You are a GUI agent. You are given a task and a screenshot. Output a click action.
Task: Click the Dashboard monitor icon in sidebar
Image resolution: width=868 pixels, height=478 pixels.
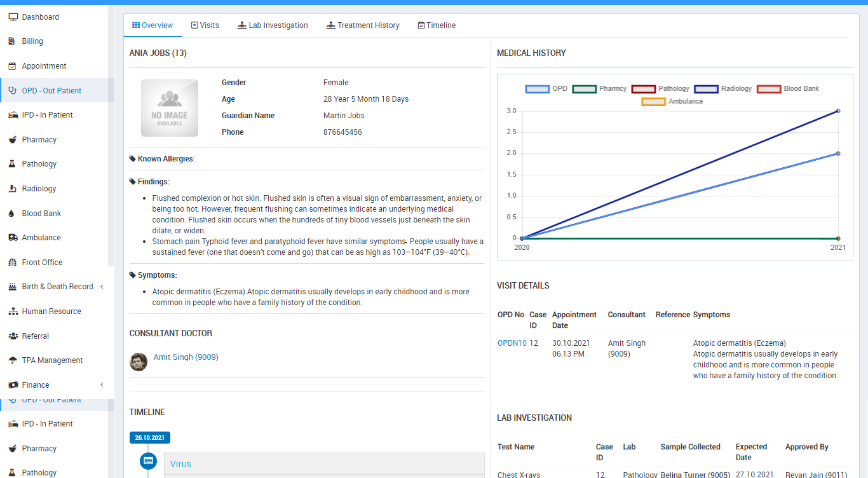pyautogui.click(x=13, y=17)
